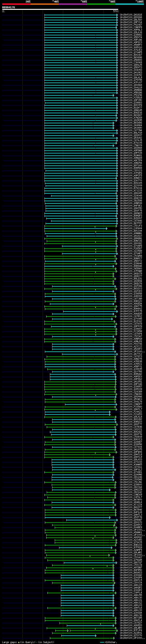Select hit UniRef100_A9NNN1
Image resolution: width=146 pixels, height=644 pixels.
tap(131, 233)
